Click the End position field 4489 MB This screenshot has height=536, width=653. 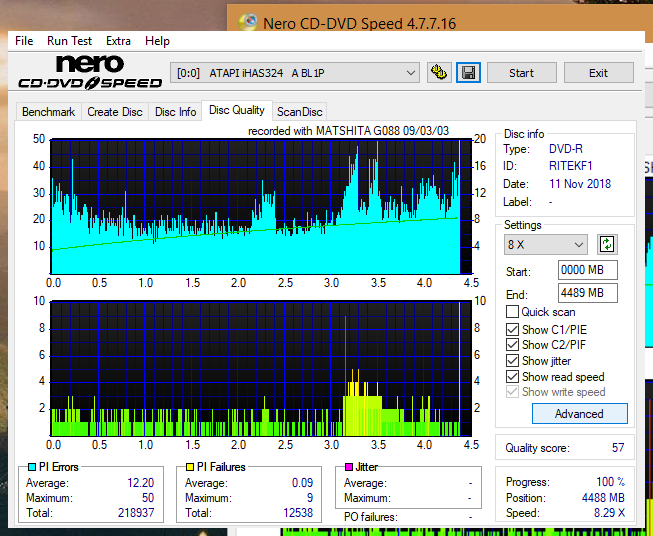588,293
